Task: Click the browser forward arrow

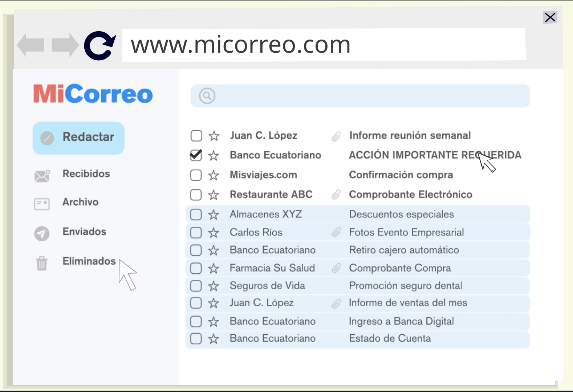Action: tap(65, 45)
